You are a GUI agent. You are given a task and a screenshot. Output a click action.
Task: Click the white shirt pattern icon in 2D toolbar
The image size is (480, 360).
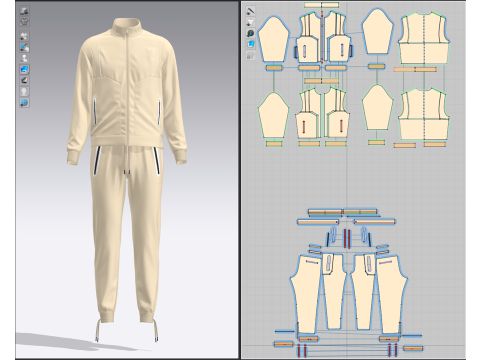pyautogui.click(x=250, y=22)
